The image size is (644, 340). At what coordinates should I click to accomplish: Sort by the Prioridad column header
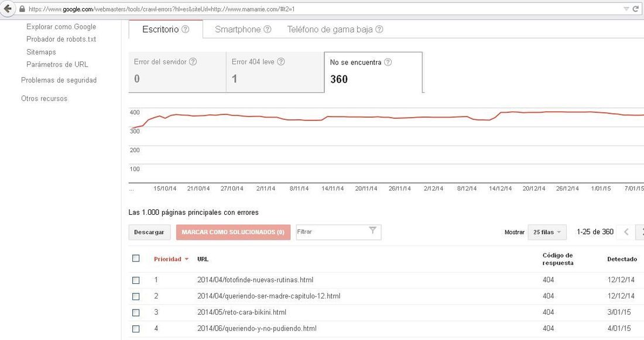tap(171, 259)
